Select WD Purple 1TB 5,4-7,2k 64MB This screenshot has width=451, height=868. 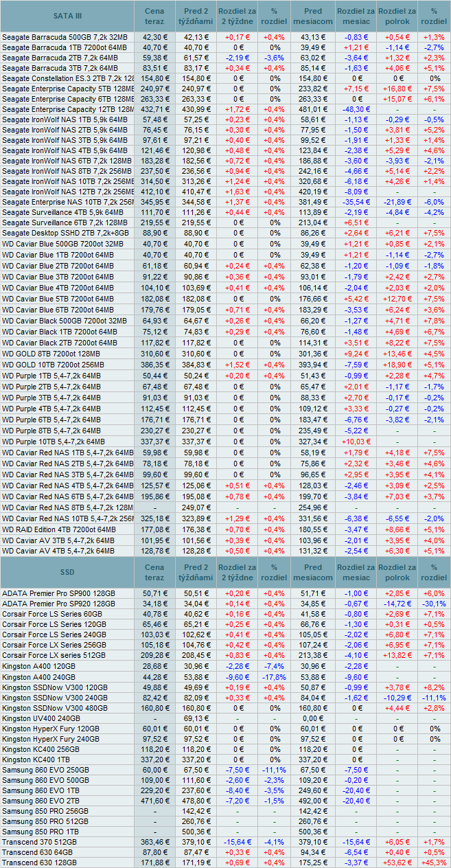51,376
